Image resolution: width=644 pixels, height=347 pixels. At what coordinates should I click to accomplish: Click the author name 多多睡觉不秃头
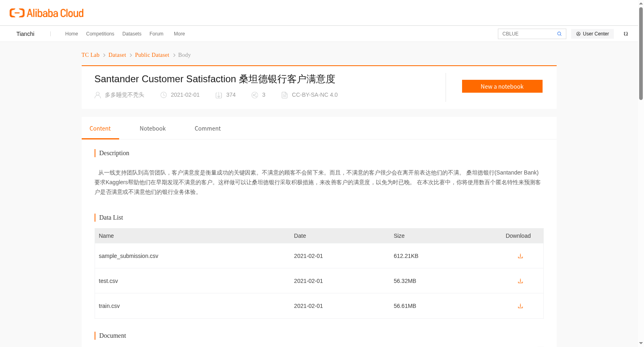[124, 95]
